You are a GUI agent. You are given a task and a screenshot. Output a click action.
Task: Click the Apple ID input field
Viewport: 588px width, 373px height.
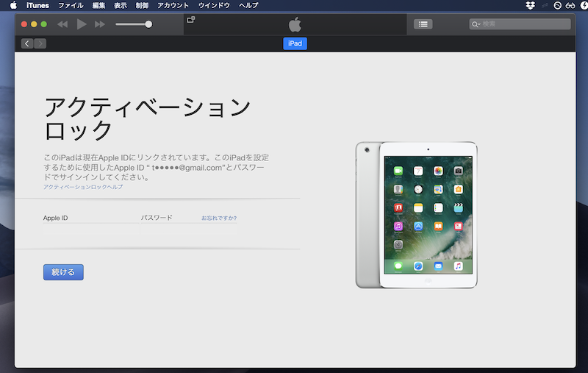click(x=88, y=230)
